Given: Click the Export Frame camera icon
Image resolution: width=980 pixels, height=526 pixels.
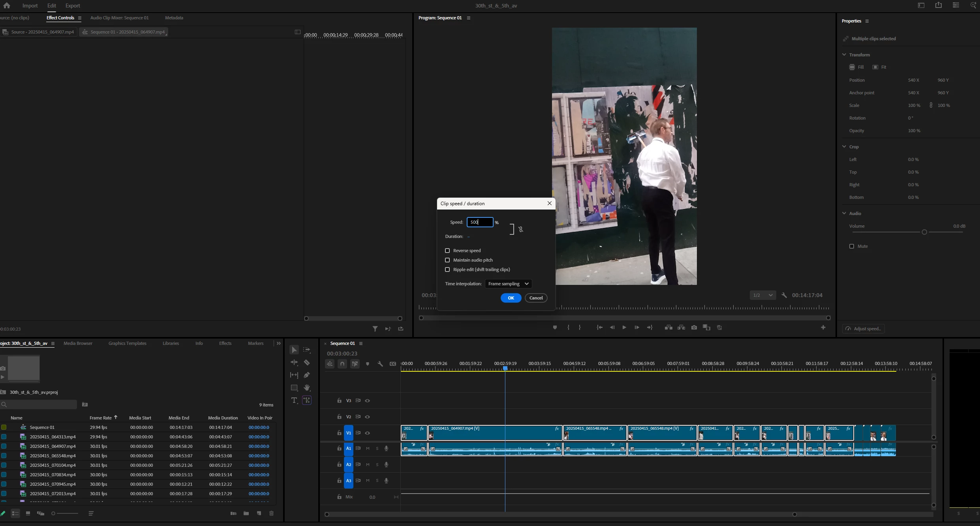Looking at the screenshot, I should tap(694, 328).
